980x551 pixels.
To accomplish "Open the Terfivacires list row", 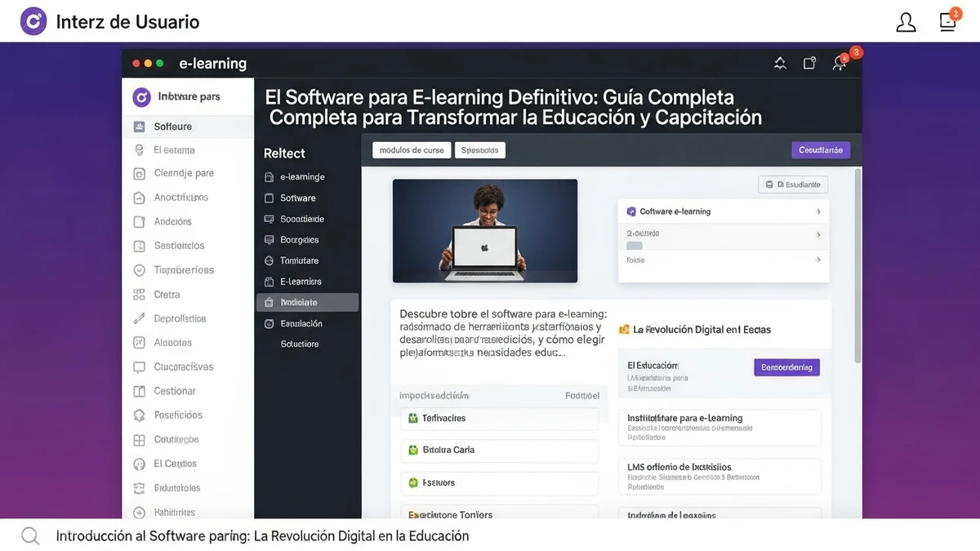I will click(x=499, y=418).
